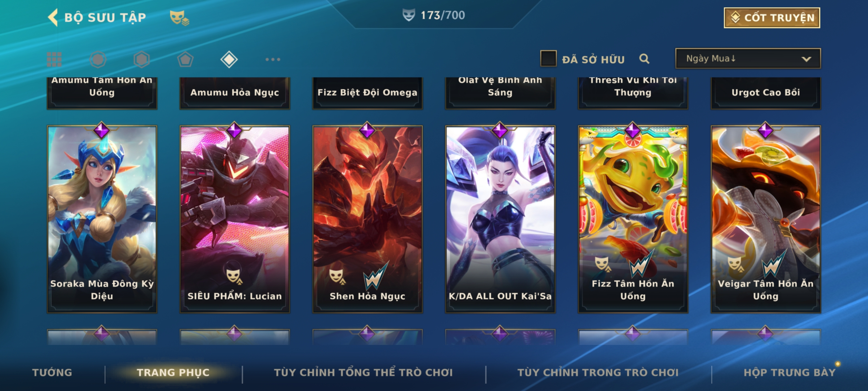
Task: Select the Soraka Mùa Đông Kỳ Diệu skin
Action: (102, 219)
